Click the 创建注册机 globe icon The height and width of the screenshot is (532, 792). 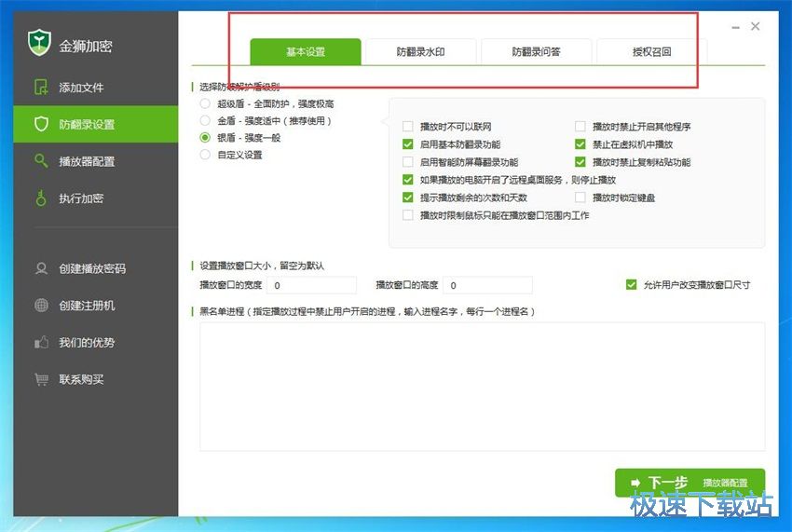41,306
